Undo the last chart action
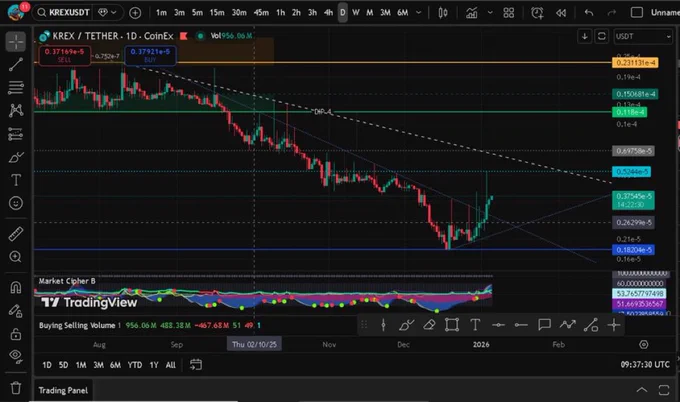Image resolution: width=680 pixels, height=402 pixels. (x=588, y=13)
